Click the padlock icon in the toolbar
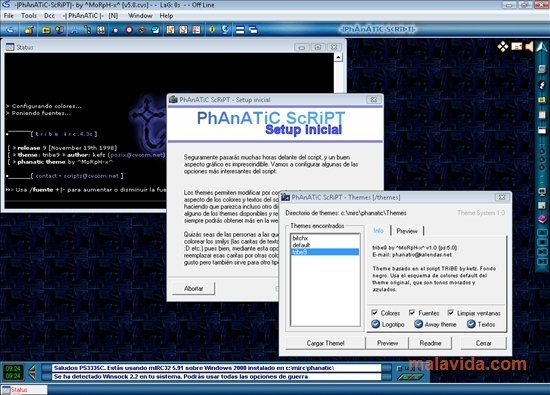The width and height of the screenshot is (550, 395). click(29, 30)
